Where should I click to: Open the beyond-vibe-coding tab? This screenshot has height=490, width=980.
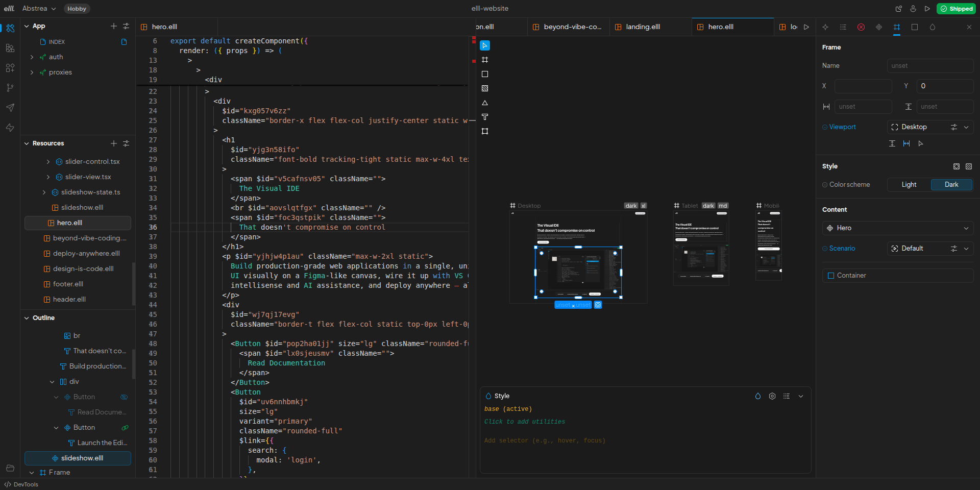click(572, 27)
